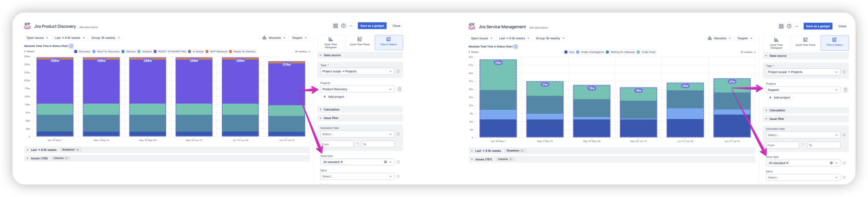Viewport: 868px width, 197px height.
Task: Toggle the Analysis legend series
Action: 145,51
